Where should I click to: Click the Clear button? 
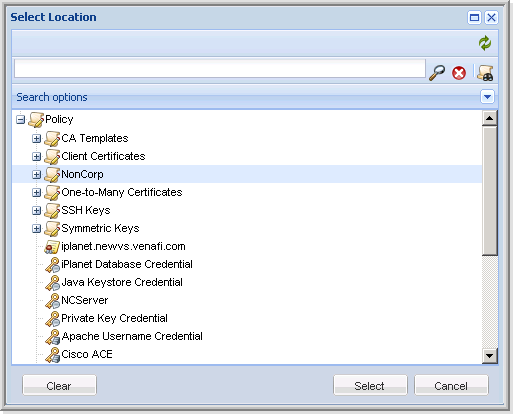click(59, 385)
